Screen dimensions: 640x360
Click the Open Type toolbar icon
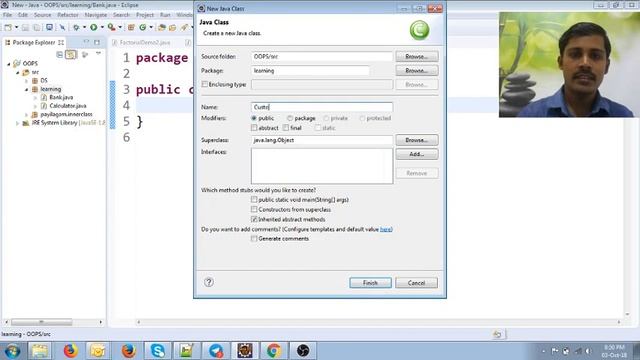162,27
